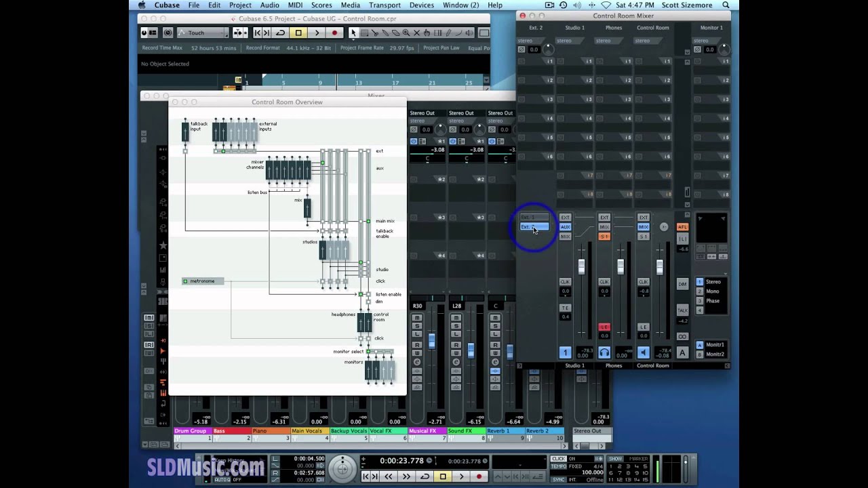Go to next marker in project toolbar

pos(267,33)
